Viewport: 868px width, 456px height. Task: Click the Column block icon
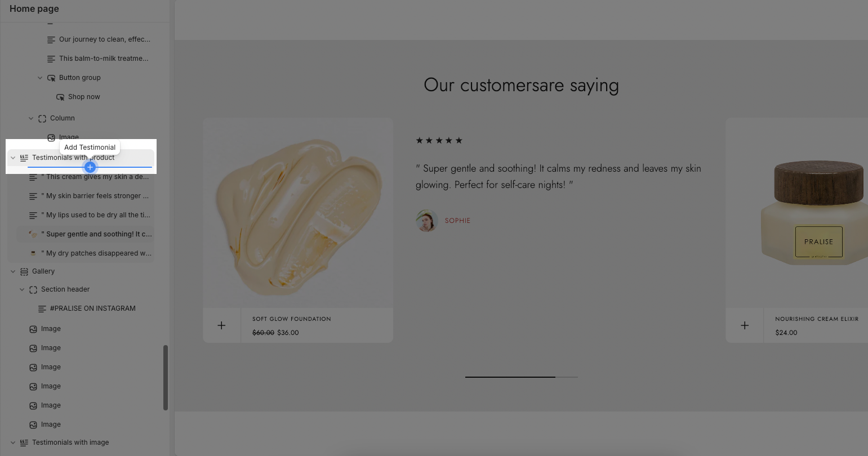click(42, 118)
